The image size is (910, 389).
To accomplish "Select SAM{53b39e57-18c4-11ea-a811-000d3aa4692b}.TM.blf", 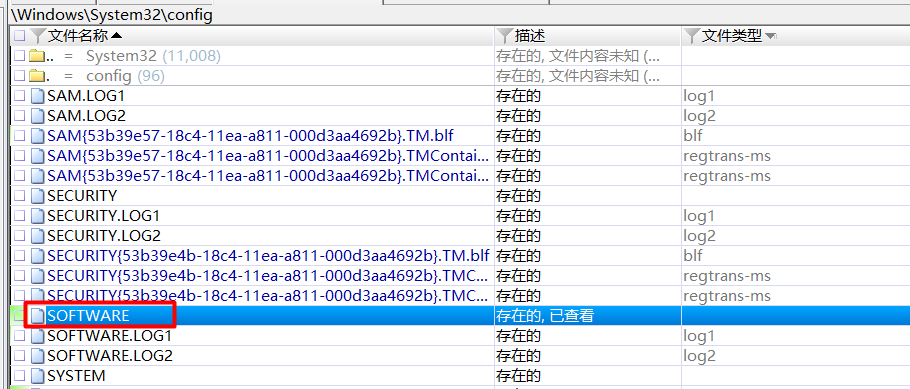I will pyautogui.click(x=251, y=136).
